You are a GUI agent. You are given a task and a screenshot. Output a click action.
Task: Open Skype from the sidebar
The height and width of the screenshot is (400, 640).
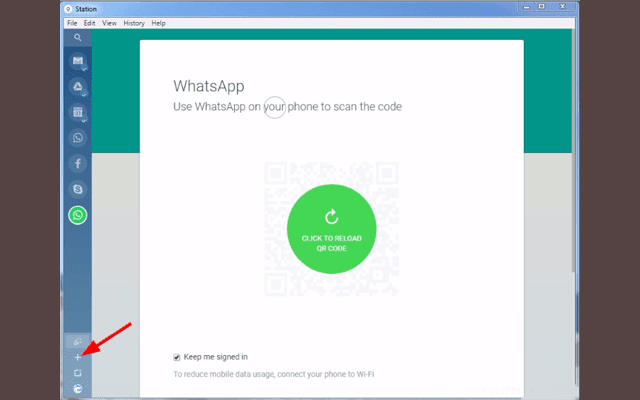coord(78,188)
